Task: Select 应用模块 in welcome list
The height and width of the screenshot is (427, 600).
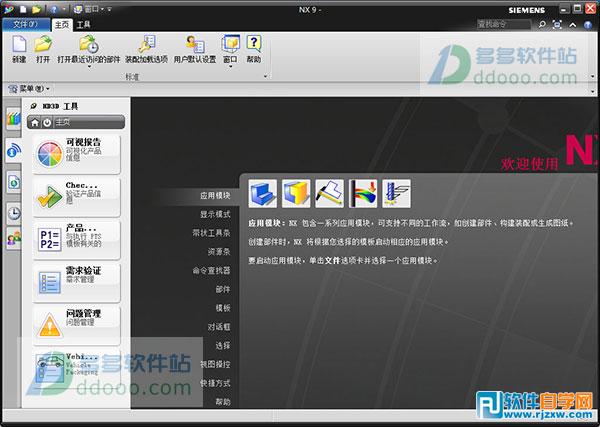Action: [215, 196]
